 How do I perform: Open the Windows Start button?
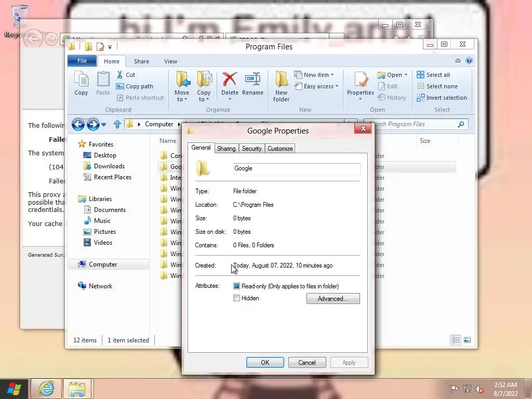(x=14, y=389)
